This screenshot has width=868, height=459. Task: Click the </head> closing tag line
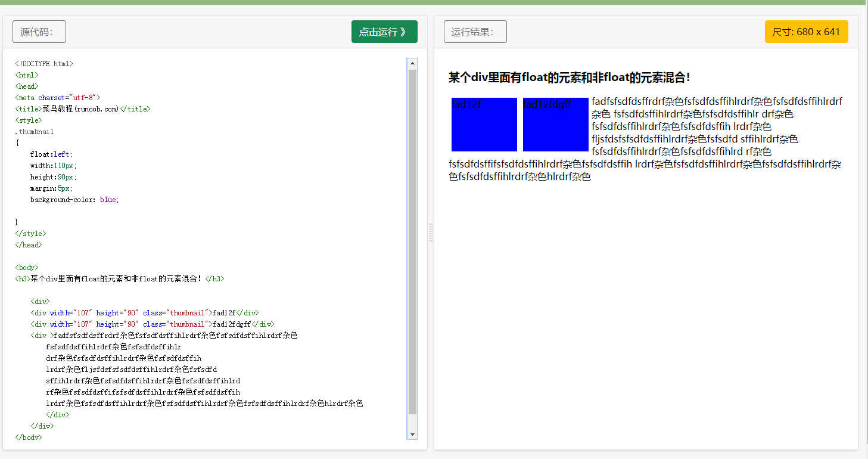(x=29, y=245)
